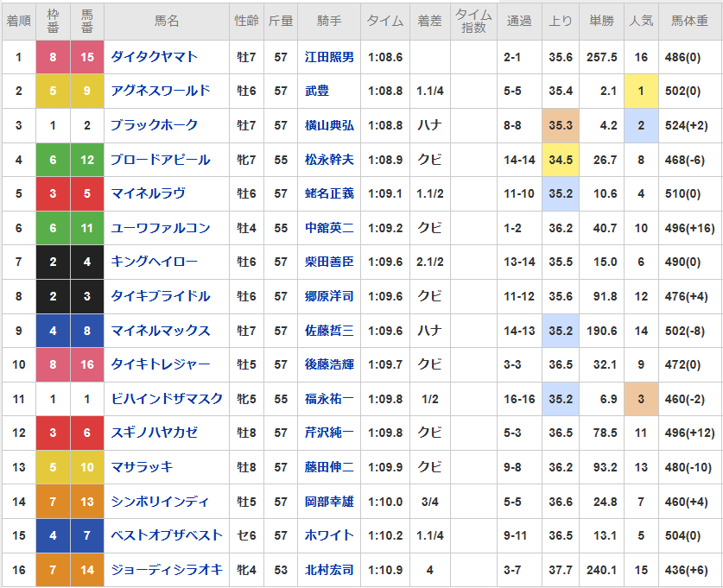The height and width of the screenshot is (588, 723).
Task: Click green horse number 12 cell
Action: (87, 160)
